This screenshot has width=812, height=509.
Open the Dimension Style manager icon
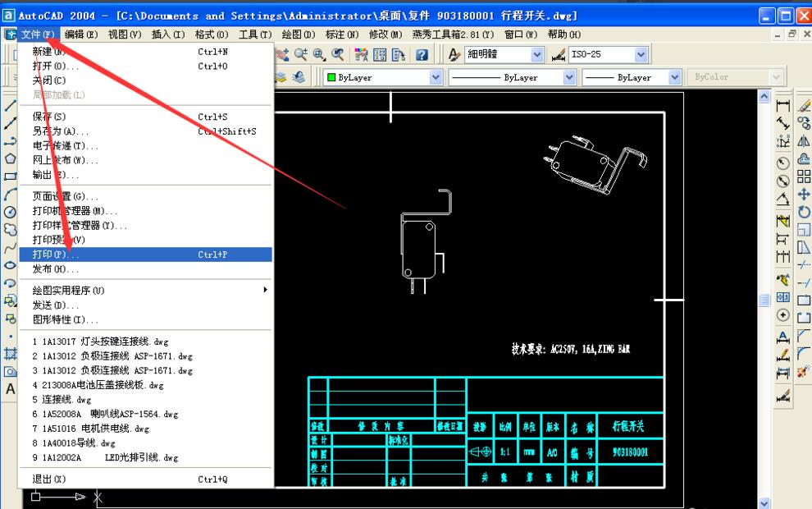[559, 54]
